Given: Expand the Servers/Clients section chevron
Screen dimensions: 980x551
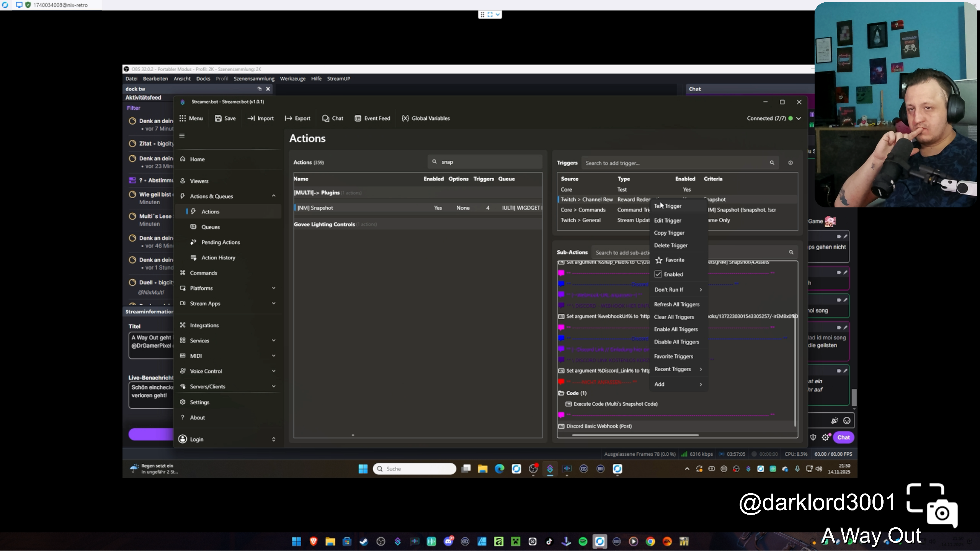Looking at the screenshot, I should point(274,386).
